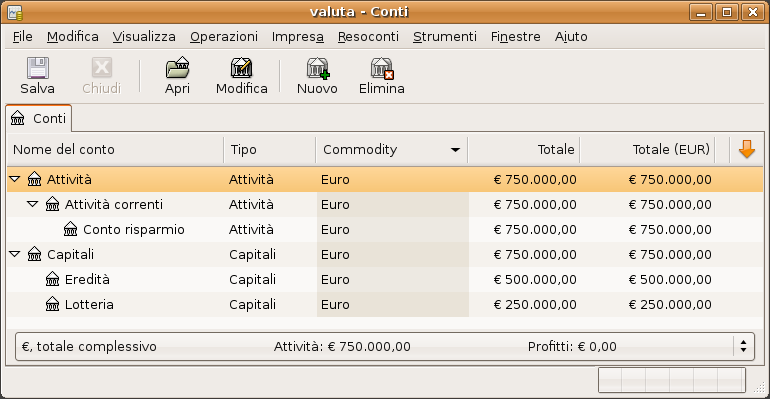This screenshot has width=770, height=399.
Task: Open an account with the Apri icon
Action: pos(177,68)
